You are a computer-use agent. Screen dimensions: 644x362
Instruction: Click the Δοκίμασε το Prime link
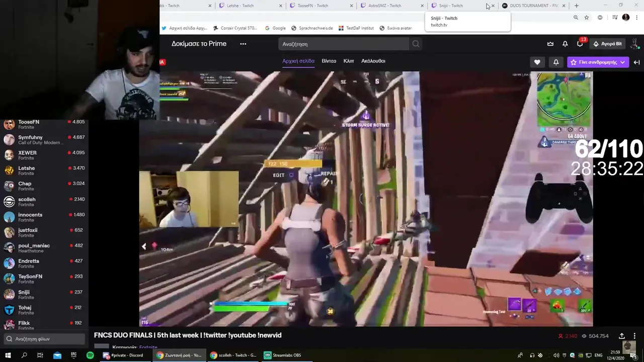[x=199, y=44]
